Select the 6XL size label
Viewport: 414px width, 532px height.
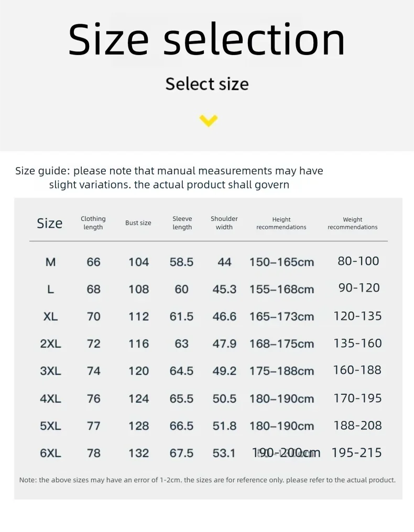click(50, 453)
